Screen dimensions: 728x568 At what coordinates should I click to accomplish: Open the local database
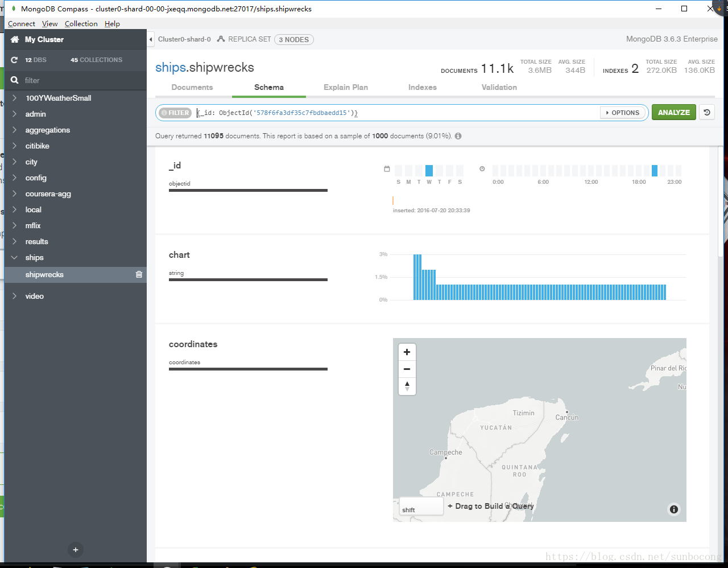(34, 209)
